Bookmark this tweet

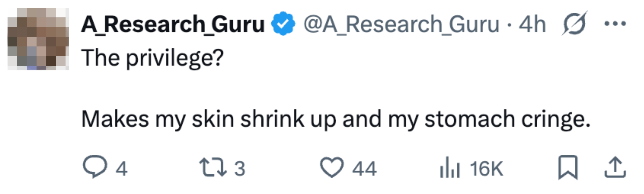coord(568,167)
